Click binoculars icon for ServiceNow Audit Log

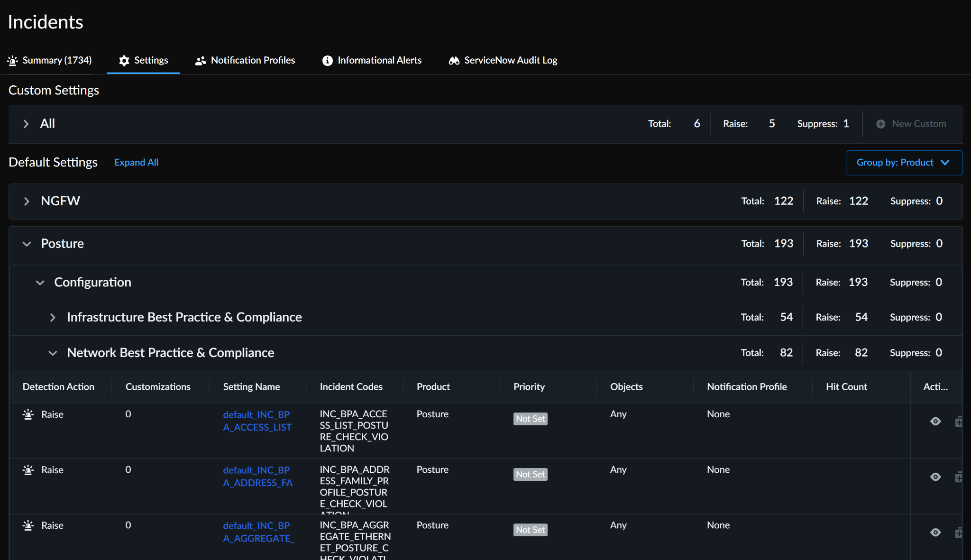tap(454, 61)
